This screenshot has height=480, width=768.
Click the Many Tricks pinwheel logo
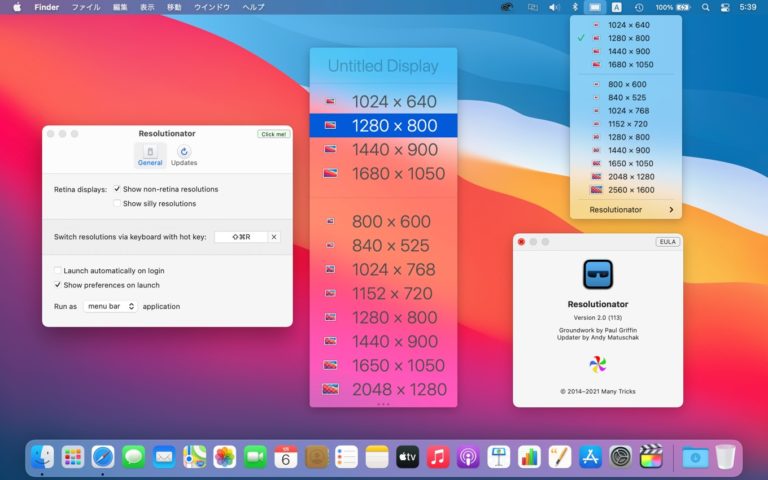pyautogui.click(x=597, y=364)
